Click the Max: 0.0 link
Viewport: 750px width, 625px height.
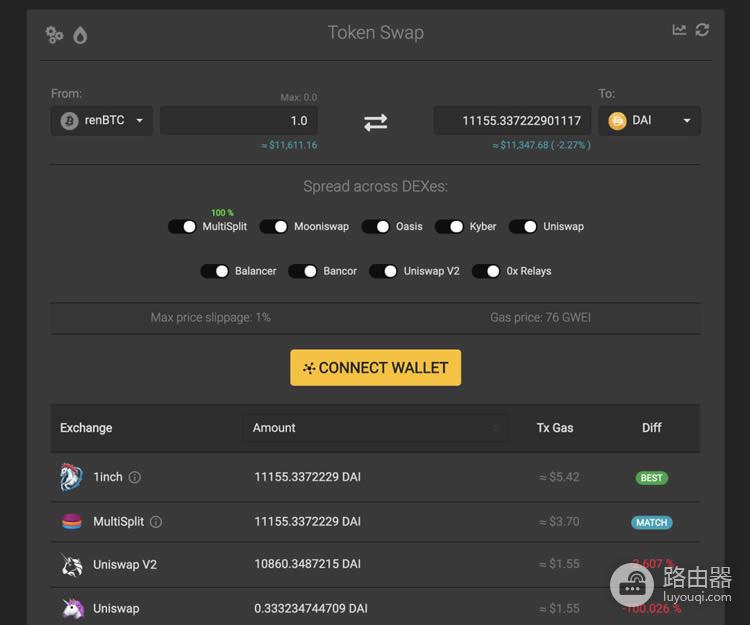[298, 98]
